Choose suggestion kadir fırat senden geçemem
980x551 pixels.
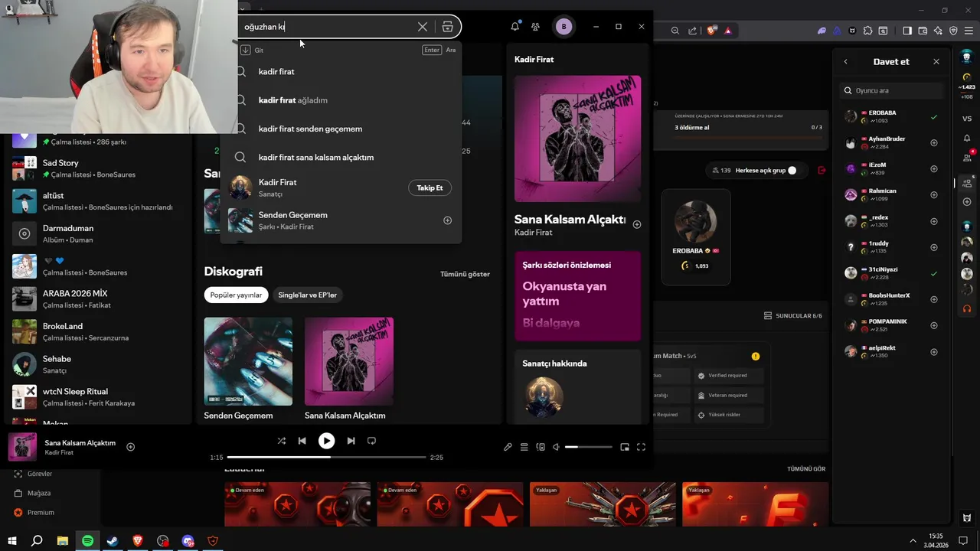pos(310,129)
